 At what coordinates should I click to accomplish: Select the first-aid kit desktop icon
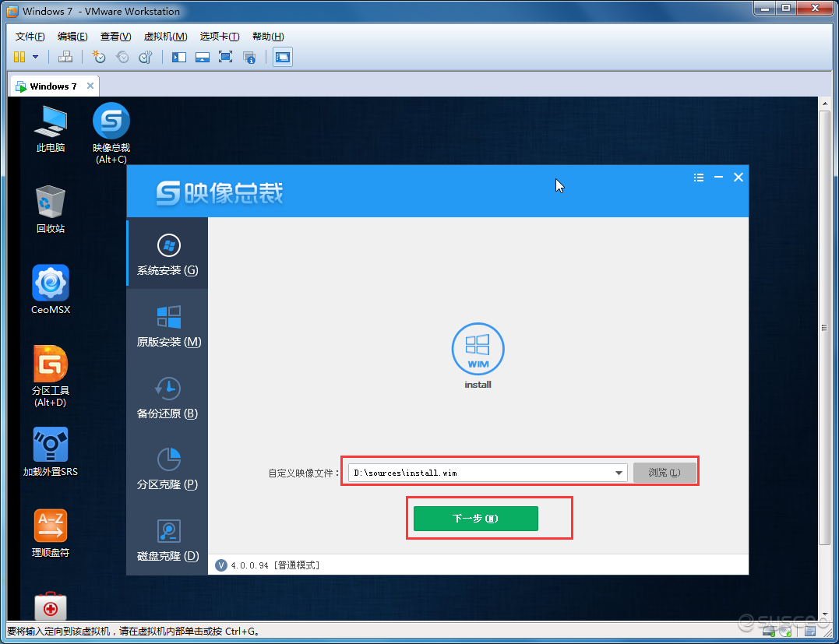point(51,607)
